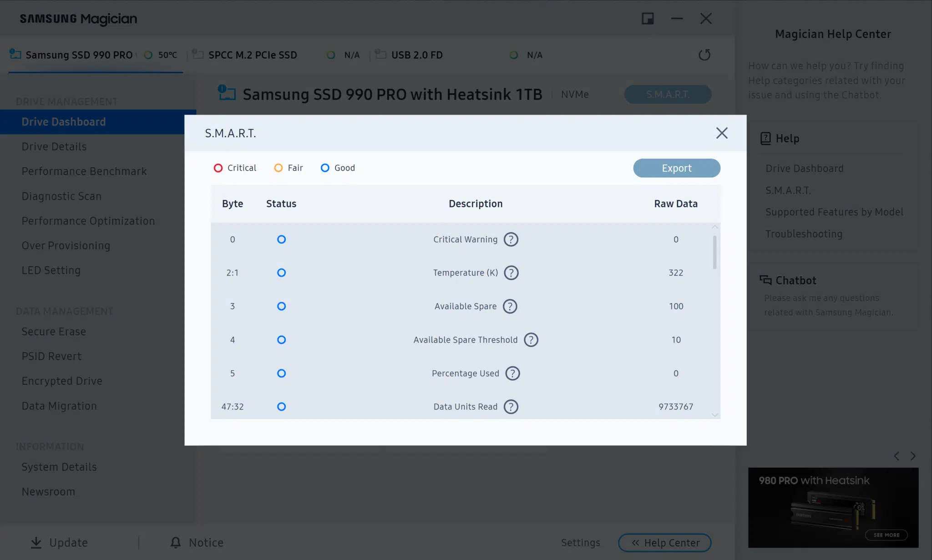932x560 pixels.
Task: Open Performance Benchmark page
Action: tap(84, 171)
